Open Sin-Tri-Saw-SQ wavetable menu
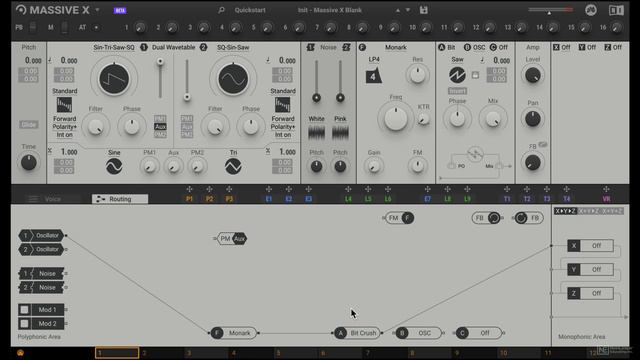The height and width of the screenshot is (360, 640). pyautogui.click(x=114, y=47)
